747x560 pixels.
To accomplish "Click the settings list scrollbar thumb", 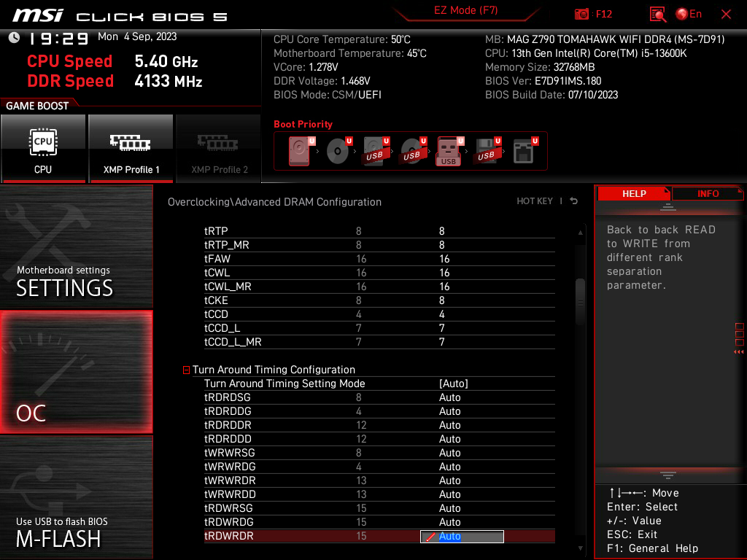I will pyautogui.click(x=580, y=302).
